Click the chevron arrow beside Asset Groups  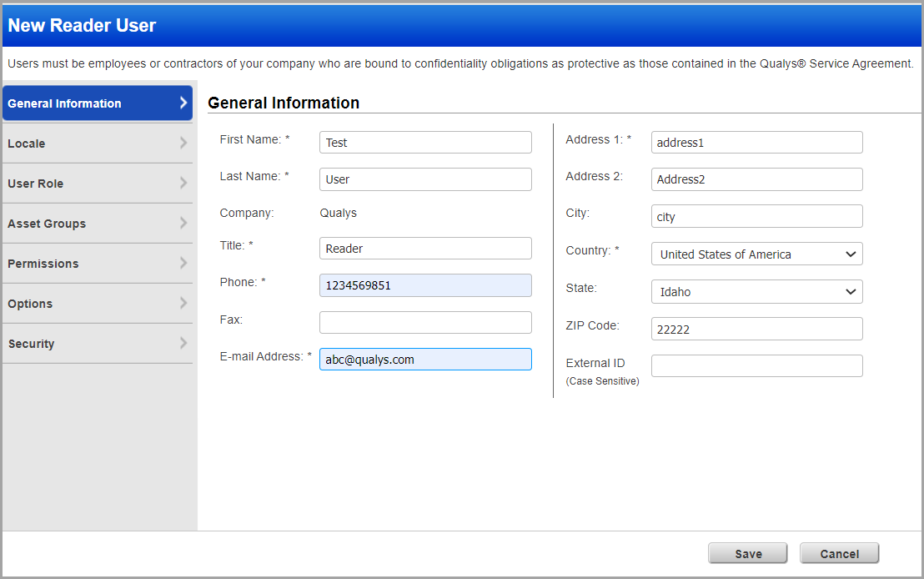[x=183, y=223]
